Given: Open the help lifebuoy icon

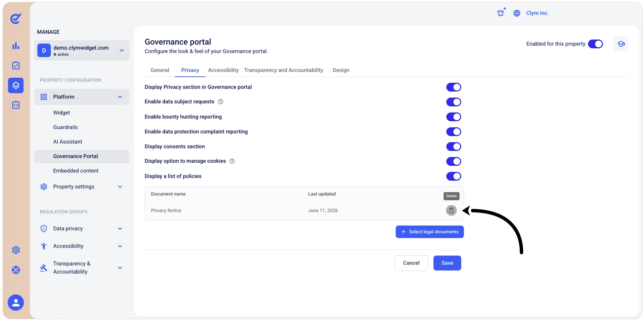Looking at the screenshot, I should click(16, 270).
